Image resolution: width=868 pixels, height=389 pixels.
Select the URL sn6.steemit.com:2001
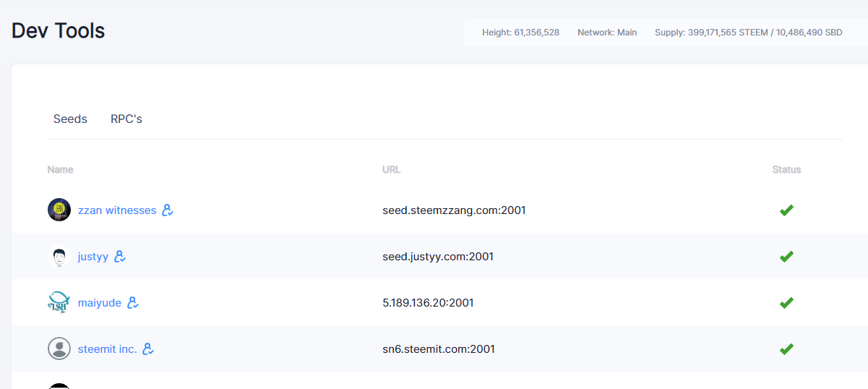439,349
